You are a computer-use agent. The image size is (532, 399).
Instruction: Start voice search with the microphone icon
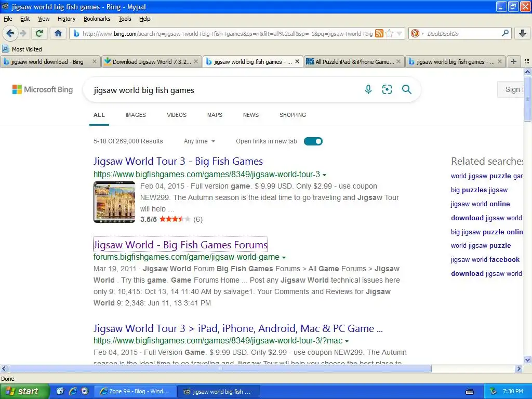click(x=368, y=89)
